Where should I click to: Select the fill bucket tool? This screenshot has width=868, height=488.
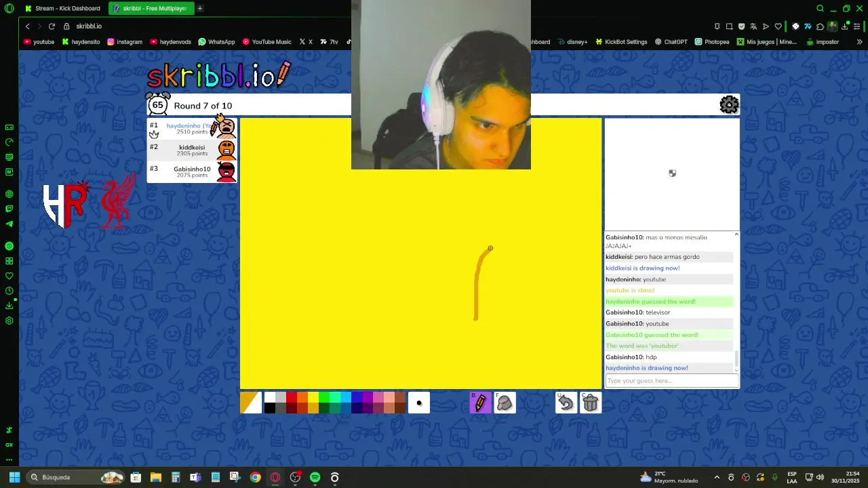tap(505, 403)
